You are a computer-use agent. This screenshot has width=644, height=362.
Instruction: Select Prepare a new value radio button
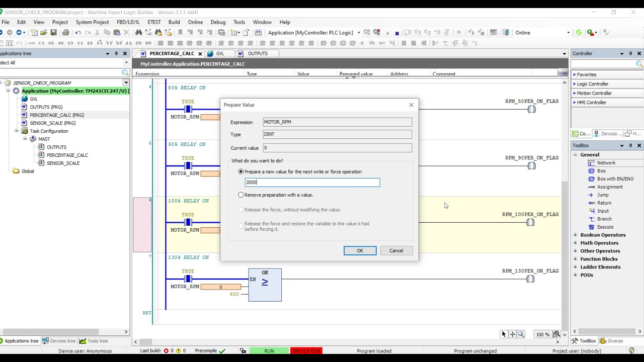[x=241, y=171]
